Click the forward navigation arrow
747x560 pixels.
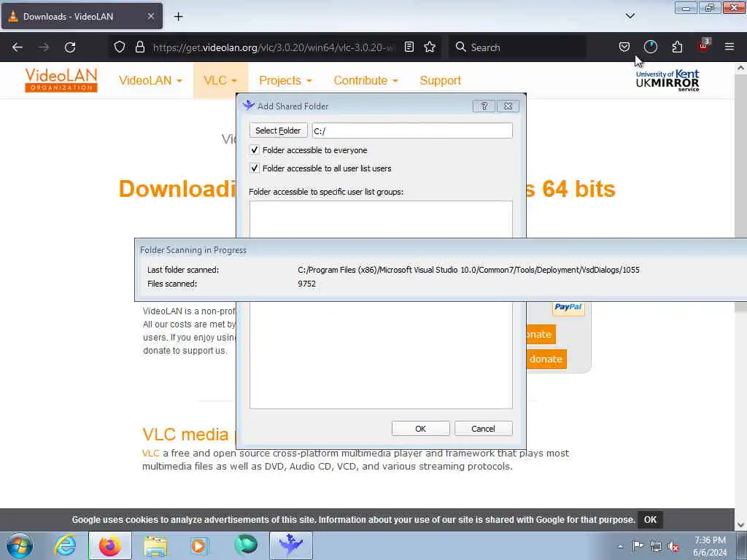click(x=44, y=47)
